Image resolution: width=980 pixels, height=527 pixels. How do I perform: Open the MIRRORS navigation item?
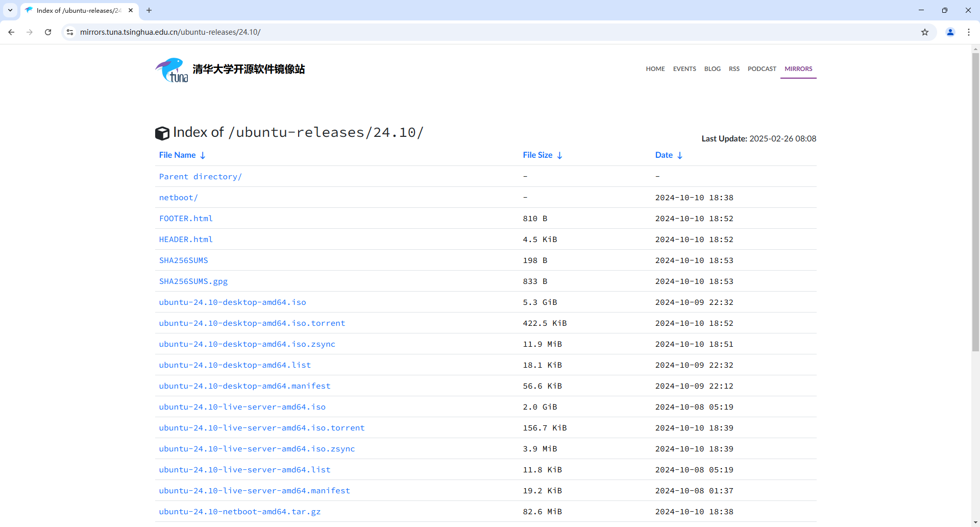click(x=798, y=69)
